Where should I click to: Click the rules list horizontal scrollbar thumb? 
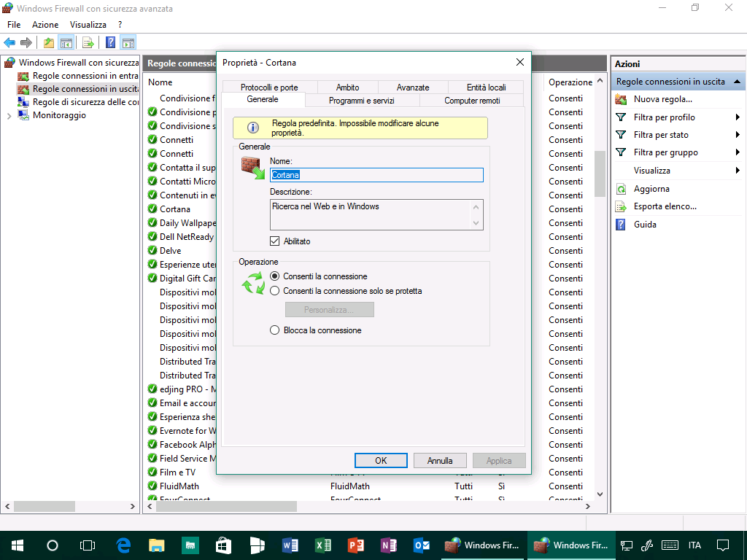coord(226,506)
